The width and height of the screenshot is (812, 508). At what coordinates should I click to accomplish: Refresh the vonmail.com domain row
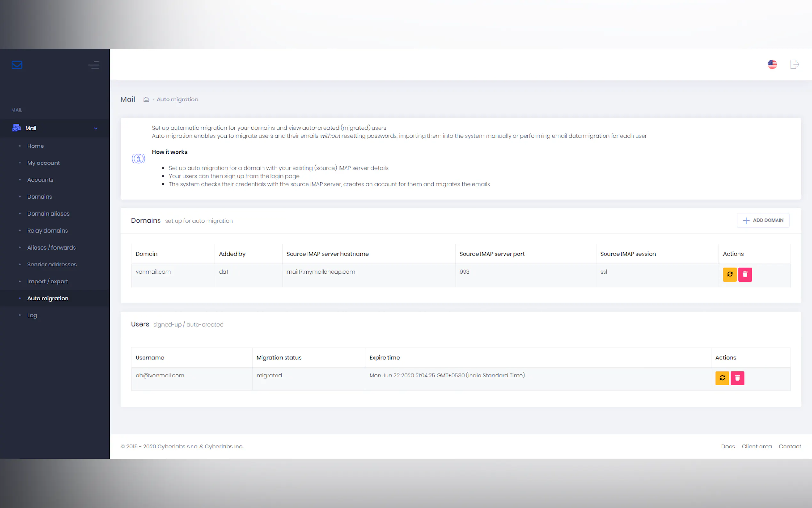730,274
